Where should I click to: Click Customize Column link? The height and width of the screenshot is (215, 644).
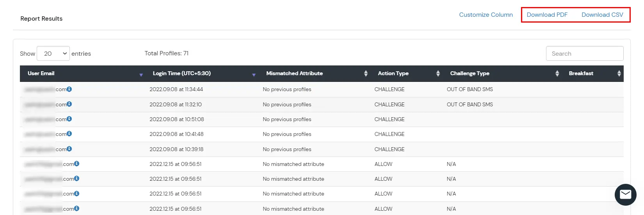486,15
